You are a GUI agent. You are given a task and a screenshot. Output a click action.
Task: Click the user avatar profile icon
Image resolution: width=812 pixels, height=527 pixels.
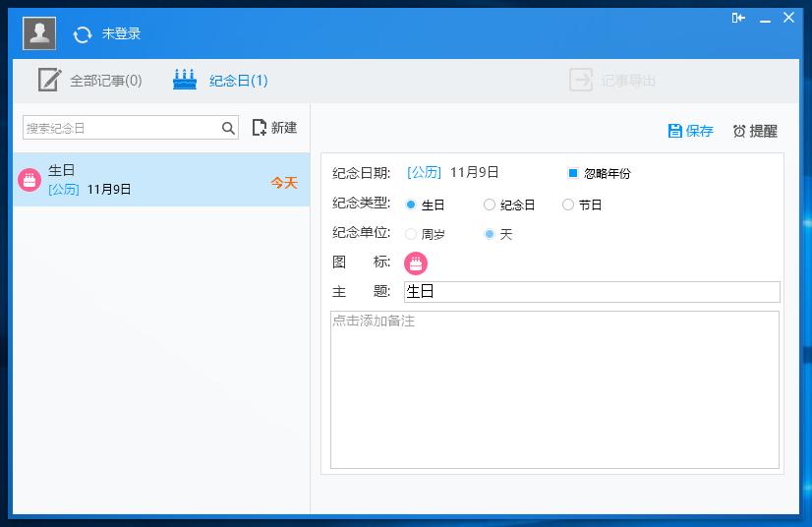tap(39, 33)
